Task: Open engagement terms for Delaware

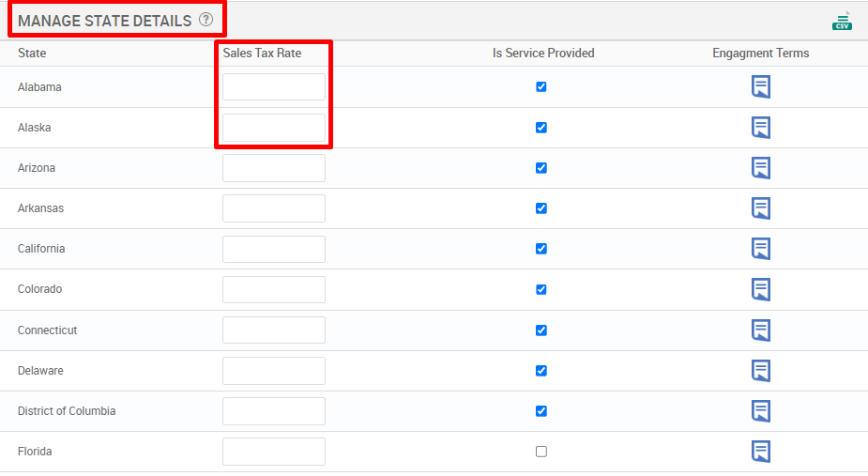Action: click(761, 371)
